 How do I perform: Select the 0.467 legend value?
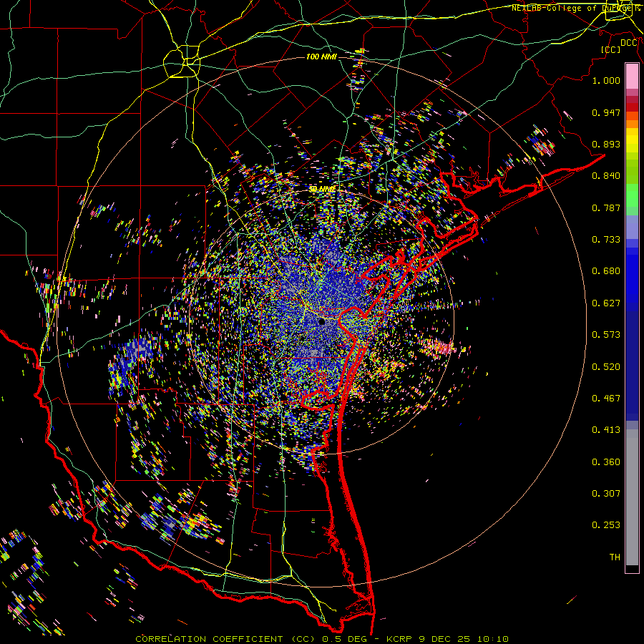[x=606, y=399]
